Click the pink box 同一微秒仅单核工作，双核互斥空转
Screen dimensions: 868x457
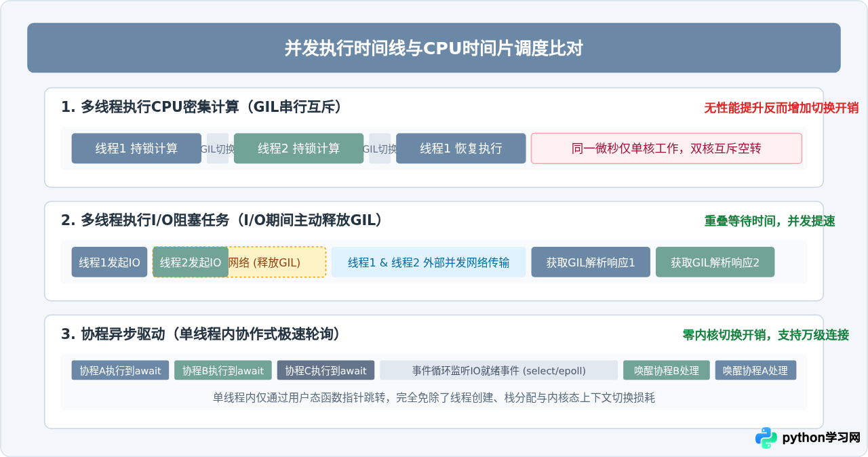tap(667, 148)
